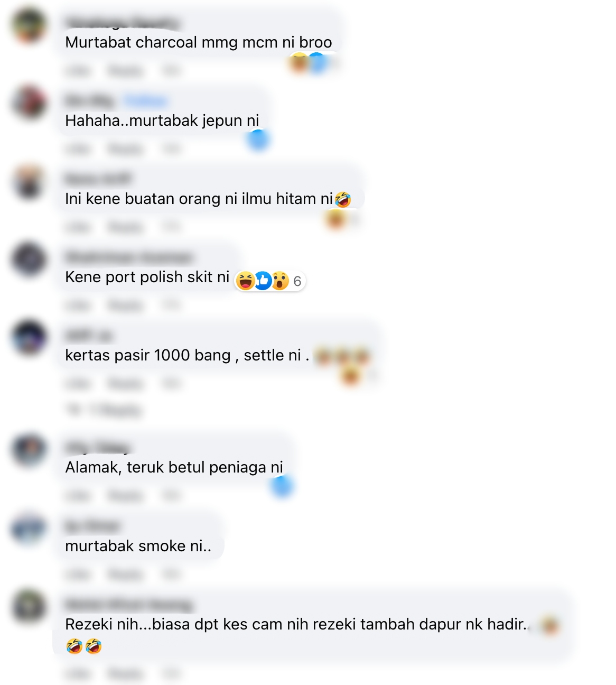This screenshot has width=616, height=685.
Task: Click the reaction icons beside "Murtabat charcoal" comment
Action: point(308,63)
